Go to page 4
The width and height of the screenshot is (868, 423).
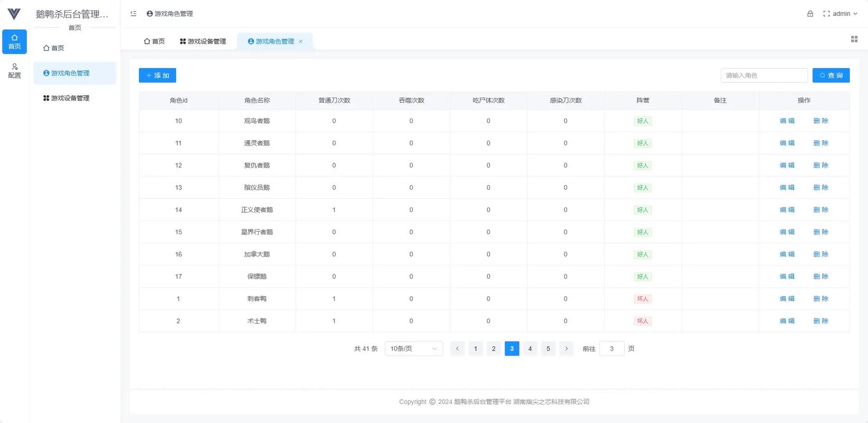coord(530,348)
